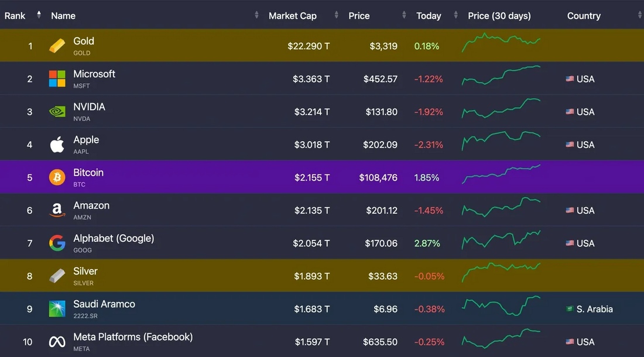Sort table by Today column arrows

456,15
